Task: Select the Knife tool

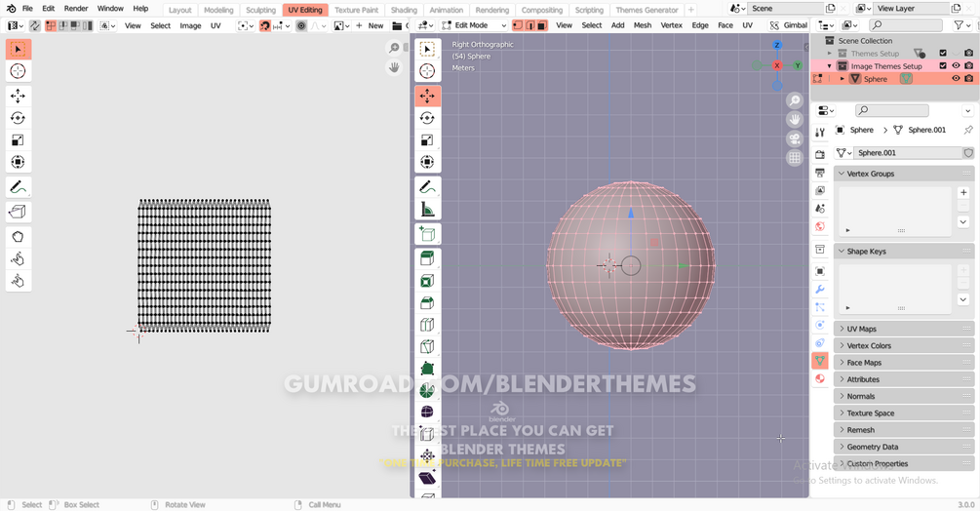Action: tap(427, 347)
